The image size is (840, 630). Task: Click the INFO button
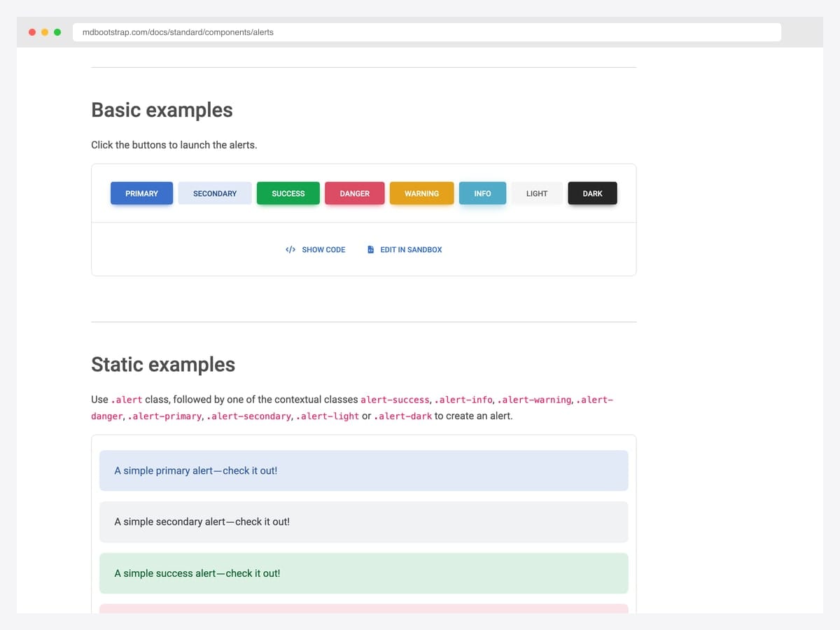coord(482,193)
